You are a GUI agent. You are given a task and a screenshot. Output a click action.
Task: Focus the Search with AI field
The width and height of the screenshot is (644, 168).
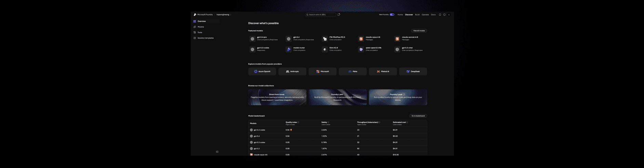click(321, 15)
